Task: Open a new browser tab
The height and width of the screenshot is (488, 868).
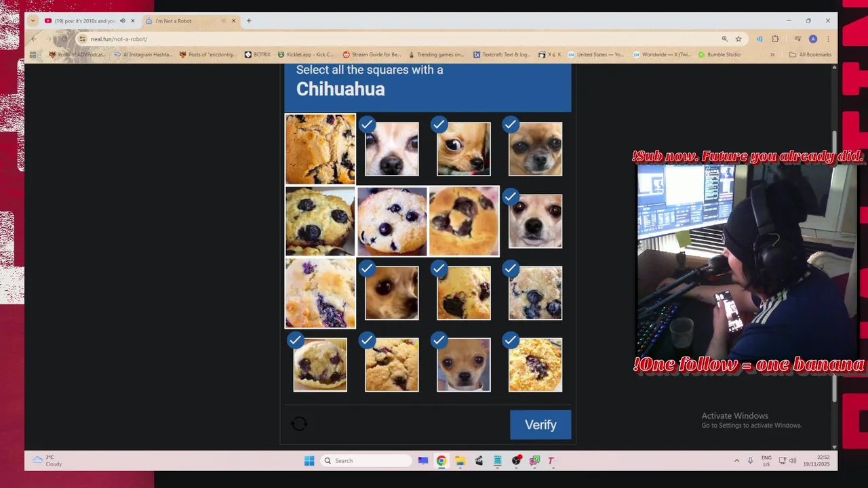Action: coord(249,21)
